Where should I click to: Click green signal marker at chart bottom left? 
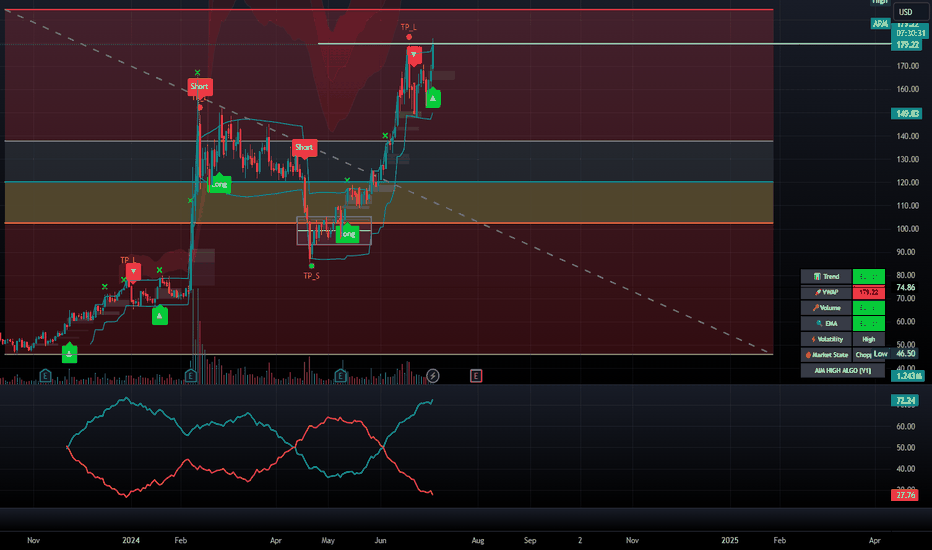coord(70,354)
